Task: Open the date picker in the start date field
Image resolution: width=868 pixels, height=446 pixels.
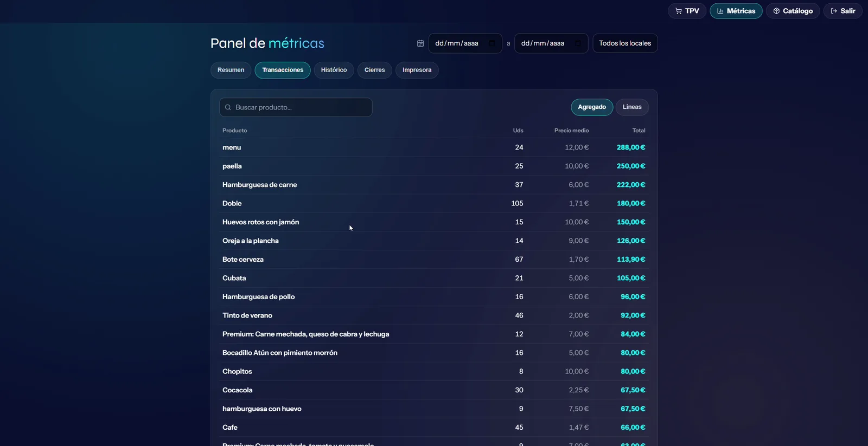Action: (x=492, y=43)
